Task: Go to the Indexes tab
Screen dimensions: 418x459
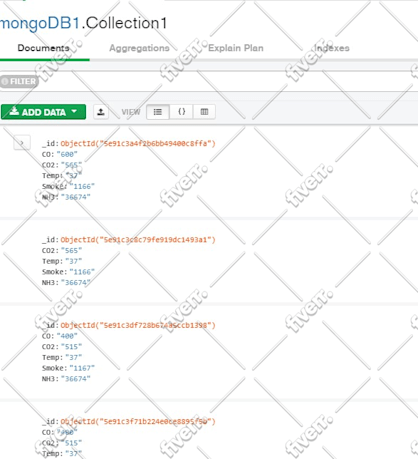Action: pos(332,48)
